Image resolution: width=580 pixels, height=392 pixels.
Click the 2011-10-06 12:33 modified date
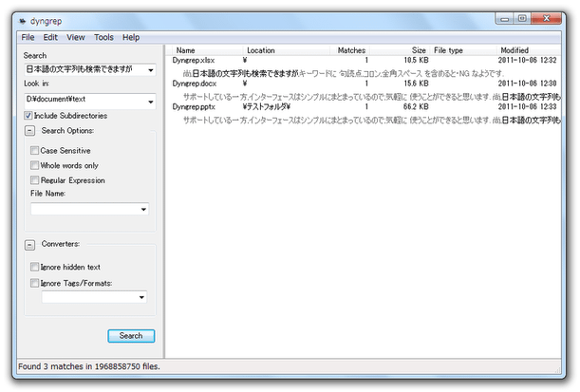pos(527,107)
